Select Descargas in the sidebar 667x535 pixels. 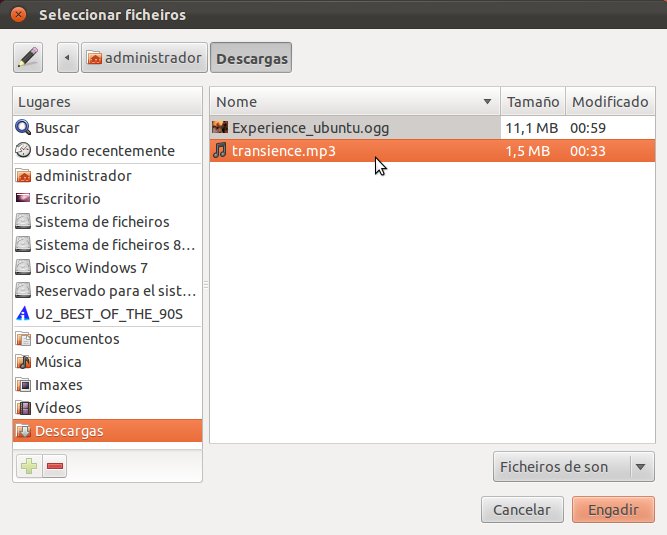108,431
